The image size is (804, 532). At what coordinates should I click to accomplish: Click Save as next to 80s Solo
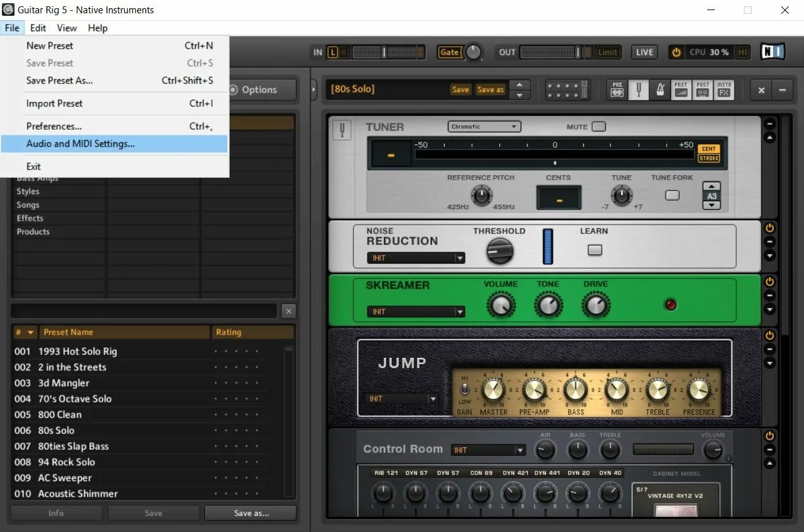pyautogui.click(x=490, y=90)
